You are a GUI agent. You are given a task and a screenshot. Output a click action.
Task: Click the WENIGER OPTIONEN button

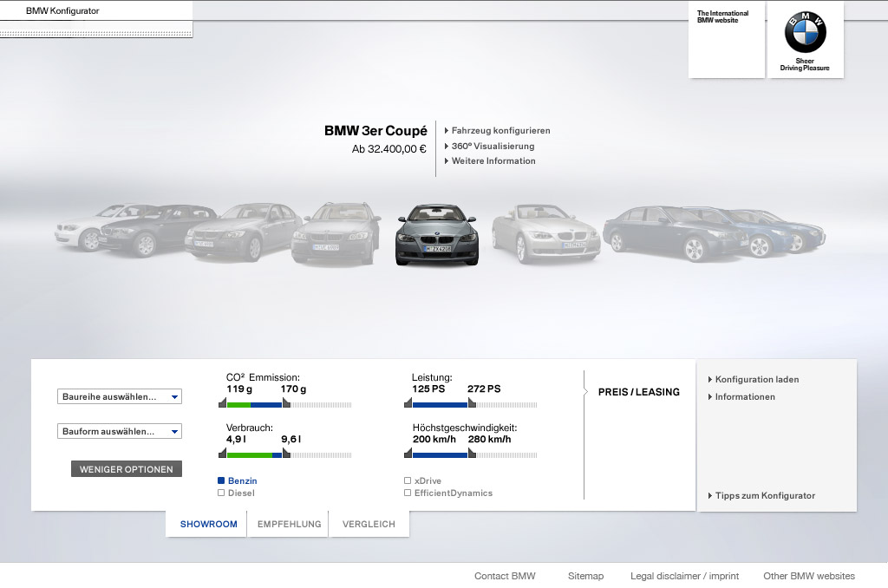click(127, 469)
